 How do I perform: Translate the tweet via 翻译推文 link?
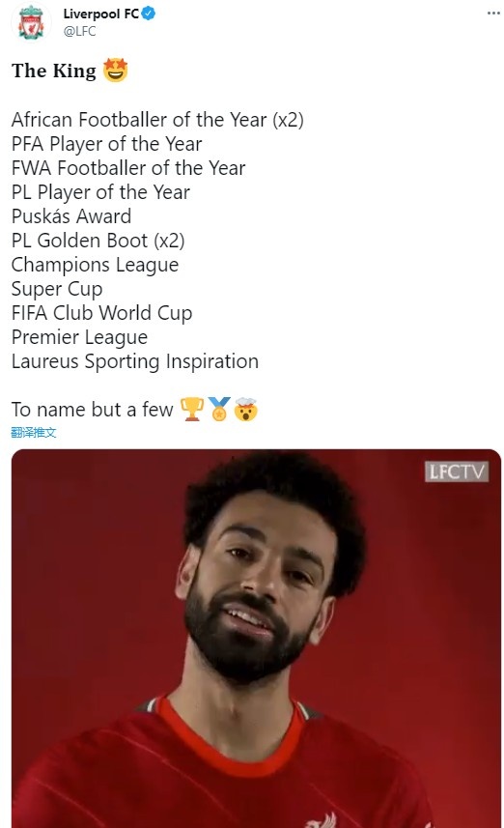point(33,433)
